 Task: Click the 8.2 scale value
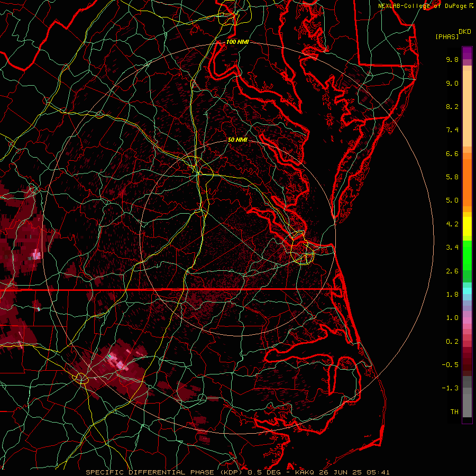click(452, 106)
